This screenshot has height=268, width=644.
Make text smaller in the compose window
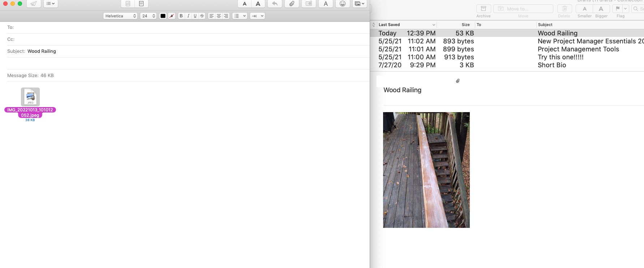[245, 4]
